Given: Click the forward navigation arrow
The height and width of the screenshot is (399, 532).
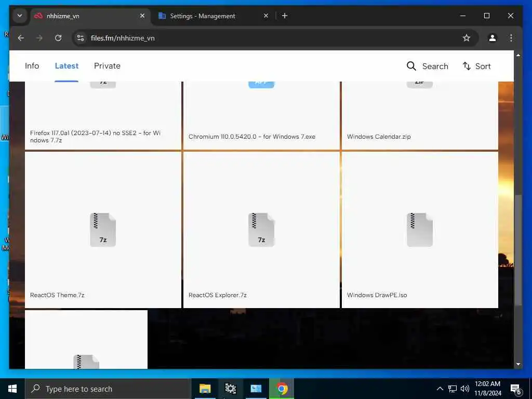Looking at the screenshot, I should 39,38.
